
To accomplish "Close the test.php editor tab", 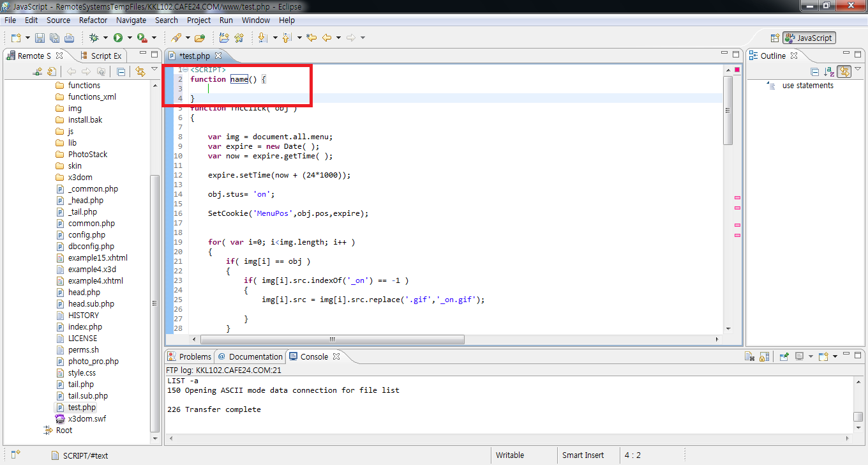I will pyautogui.click(x=218, y=56).
